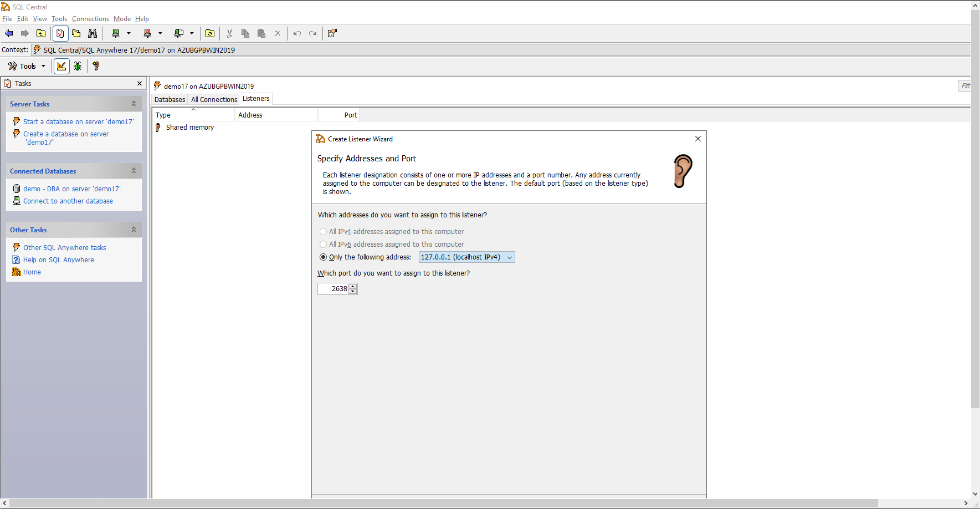
Task: Click the Redo arrow icon
Action: point(313,33)
